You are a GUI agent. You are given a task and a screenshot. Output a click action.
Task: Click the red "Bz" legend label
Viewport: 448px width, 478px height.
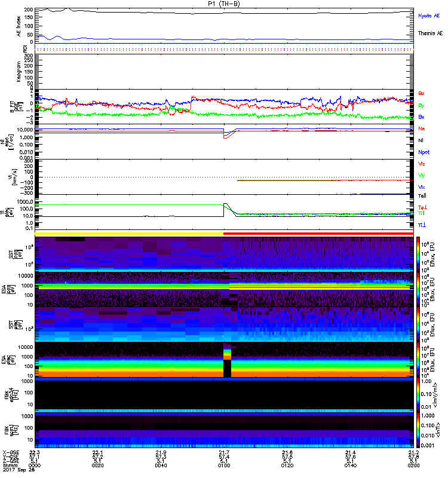421,93
